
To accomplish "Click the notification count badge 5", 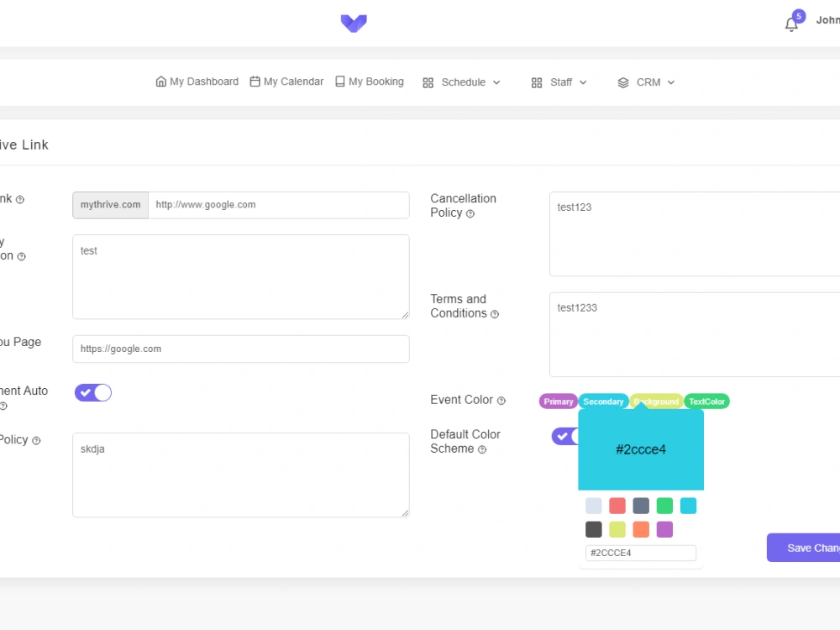I will coord(799,16).
